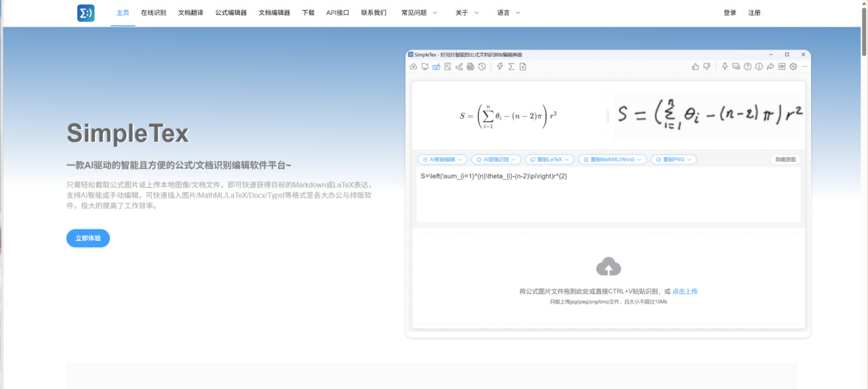Click the share arrow icon
Viewport: 868px width, 389px height.
(x=770, y=67)
